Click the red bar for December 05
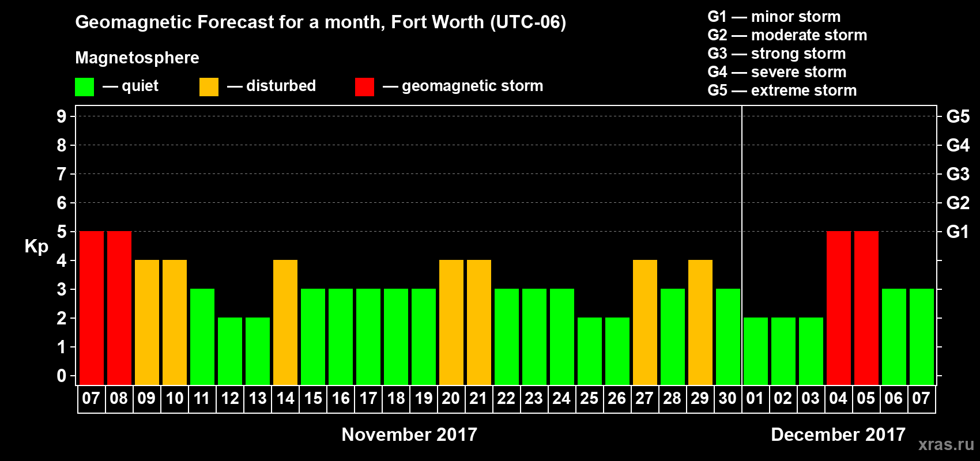 866,308
